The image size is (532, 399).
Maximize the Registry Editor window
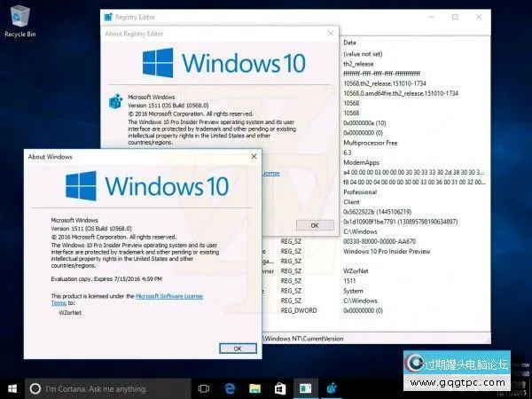(455, 17)
